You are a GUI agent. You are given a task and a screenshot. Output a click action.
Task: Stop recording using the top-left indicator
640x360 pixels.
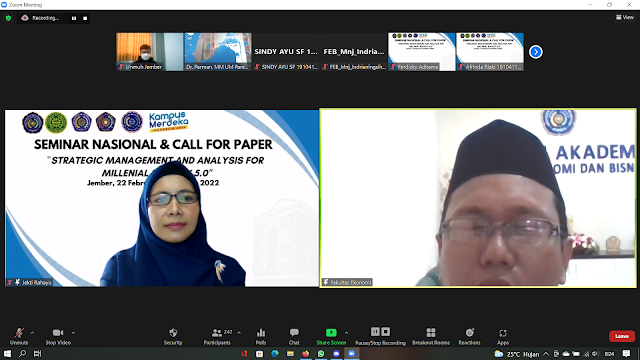point(85,18)
